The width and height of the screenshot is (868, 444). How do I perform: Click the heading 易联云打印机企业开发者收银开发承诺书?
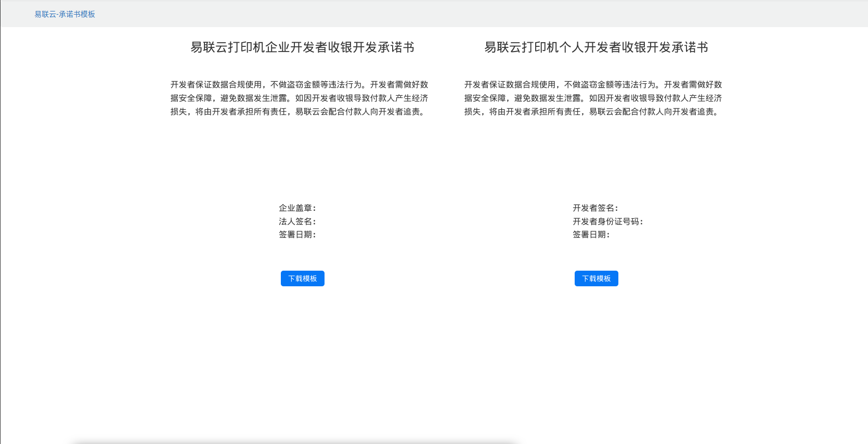pos(303,47)
